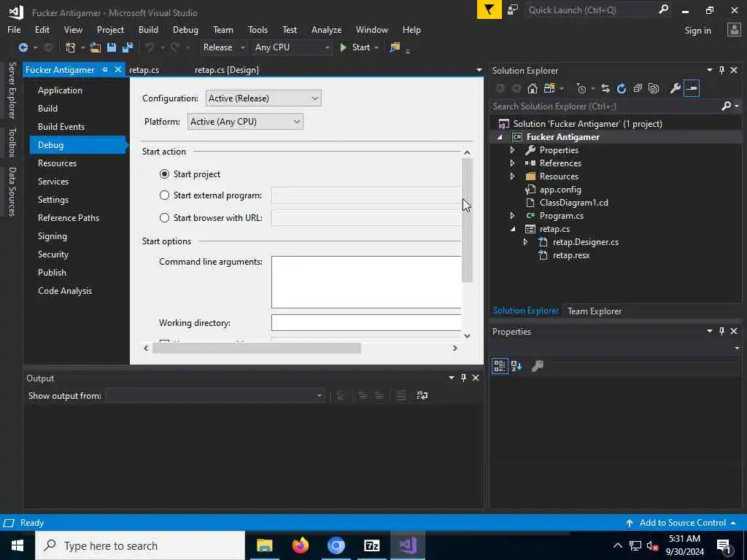Expand the Program.cs node
747x560 pixels.
pyautogui.click(x=513, y=216)
